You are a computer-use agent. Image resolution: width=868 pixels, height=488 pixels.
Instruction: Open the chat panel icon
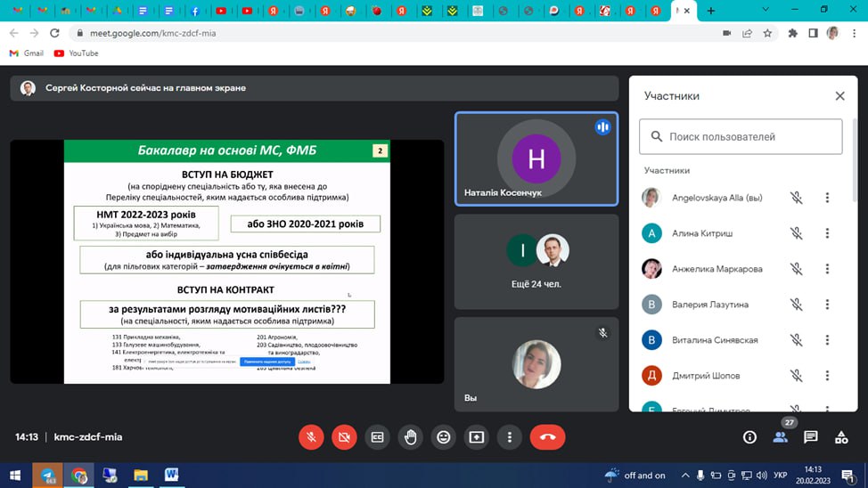click(x=810, y=437)
